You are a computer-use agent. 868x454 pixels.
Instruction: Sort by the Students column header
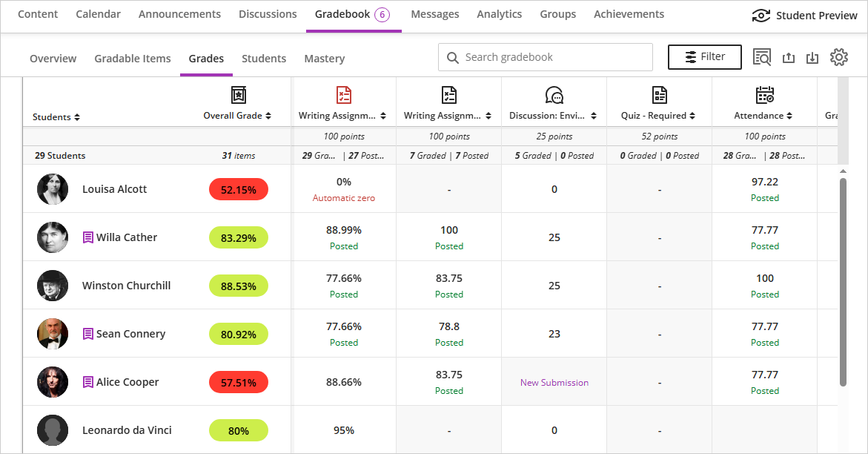pyautogui.click(x=56, y=117)
